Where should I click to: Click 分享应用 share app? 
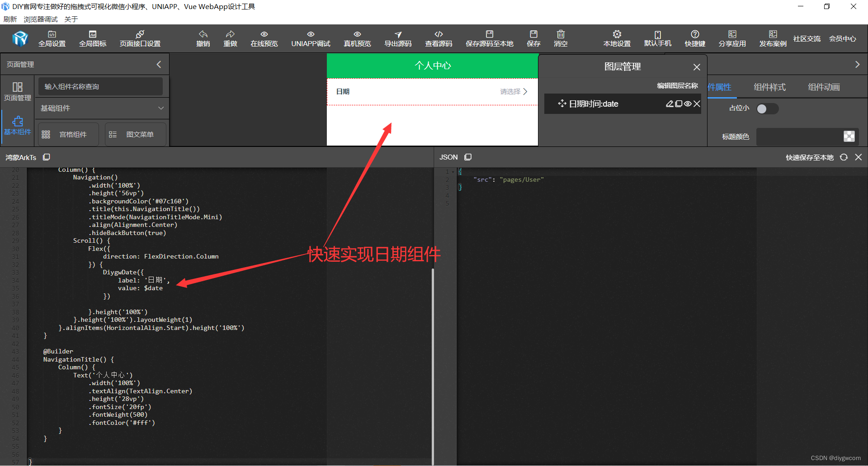732,39
